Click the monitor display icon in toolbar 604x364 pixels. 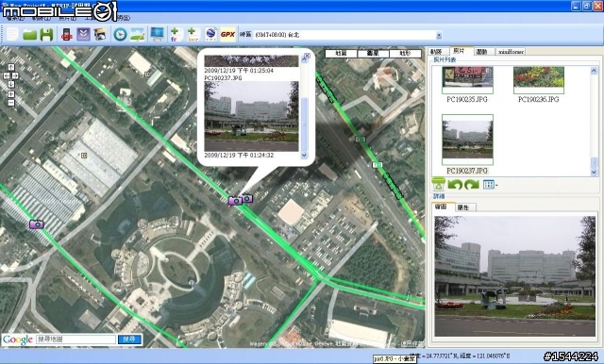click(158, 34)
